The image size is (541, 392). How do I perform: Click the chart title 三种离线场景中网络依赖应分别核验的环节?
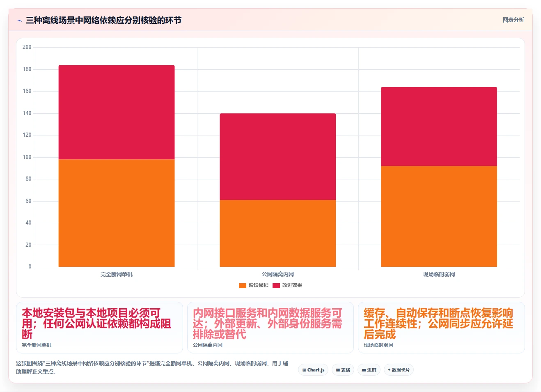click(103, 20)
